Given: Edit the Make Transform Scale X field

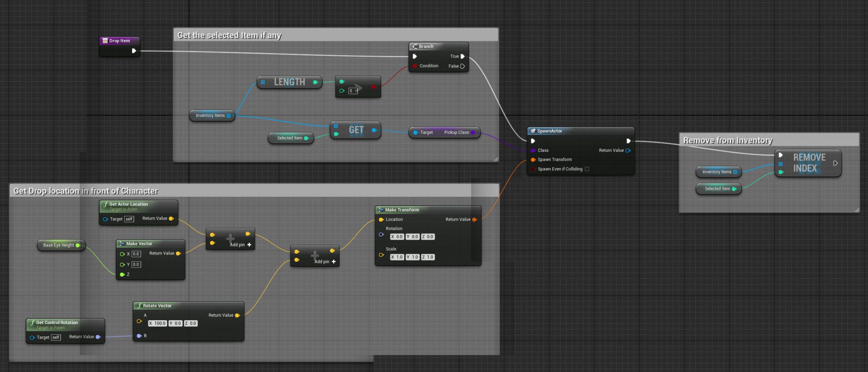Looking at the screenshot, I should 397,257.
